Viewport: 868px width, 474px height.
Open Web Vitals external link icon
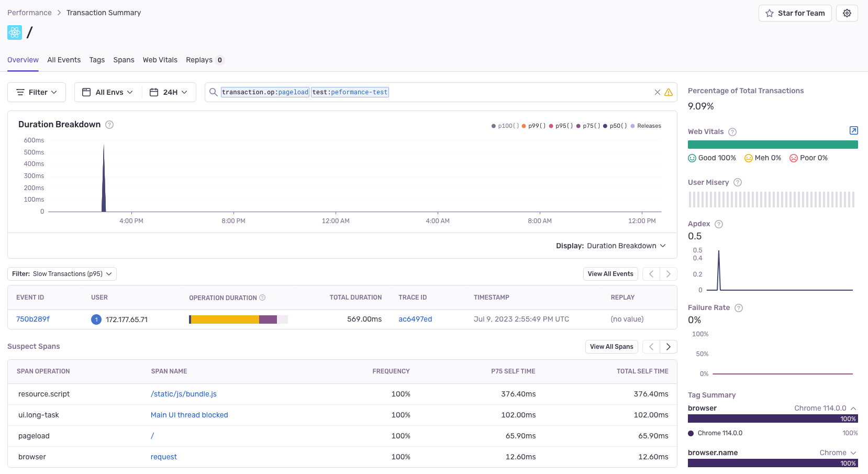coord(853,130)
